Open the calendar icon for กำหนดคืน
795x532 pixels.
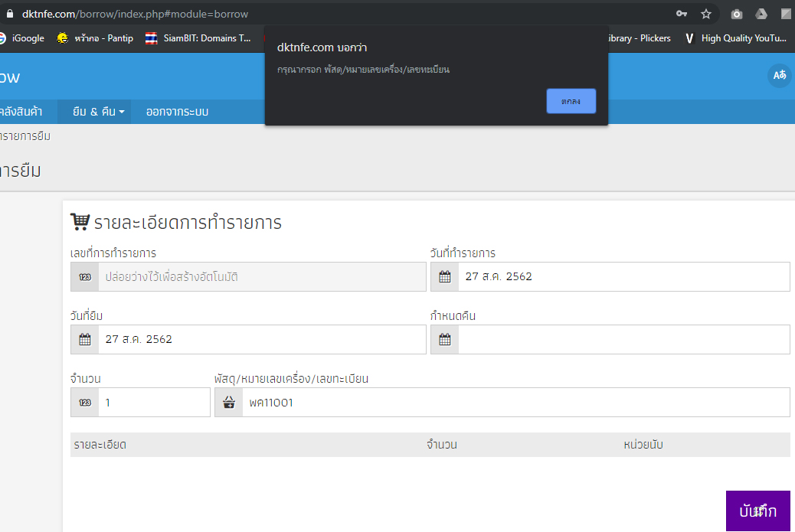pyautogui.click(x=445, y=339)
